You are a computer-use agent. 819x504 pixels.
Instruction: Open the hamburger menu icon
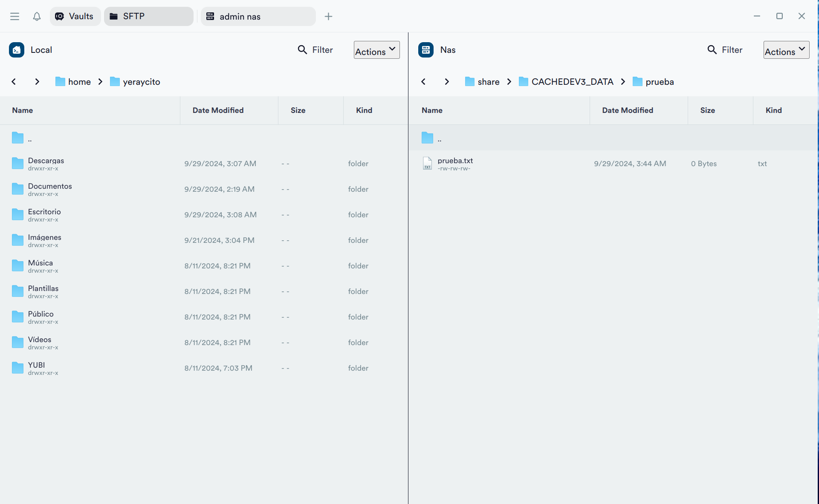(x=14, y=16)
